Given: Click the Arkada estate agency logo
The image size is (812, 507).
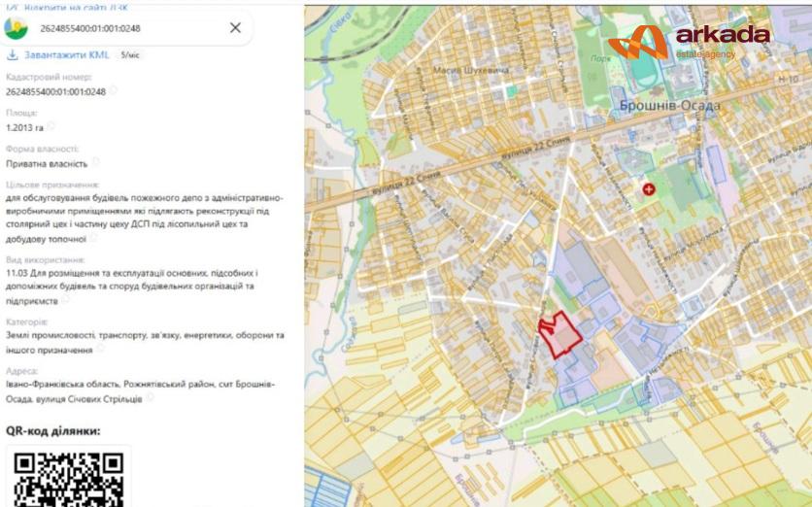Looking at the screenshot, I should pyautogui.click(x=690, y=42).
